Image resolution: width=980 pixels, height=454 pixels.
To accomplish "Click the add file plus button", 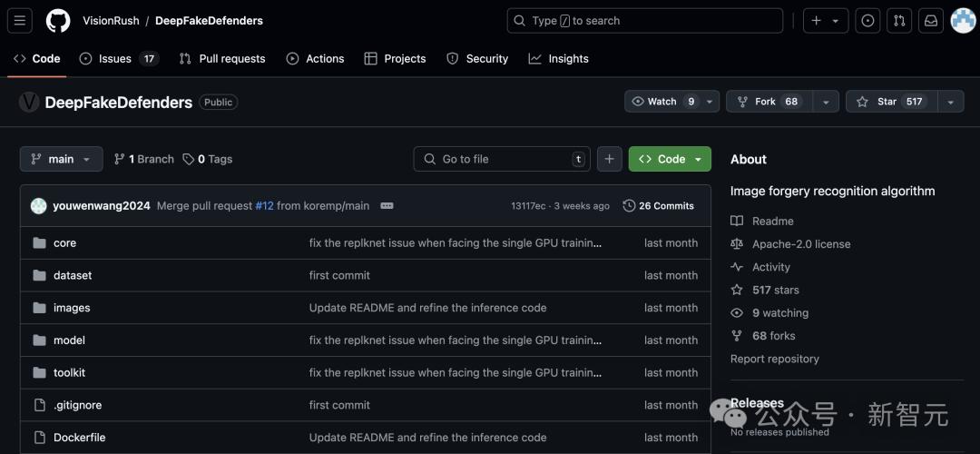I will click(609, 159).
